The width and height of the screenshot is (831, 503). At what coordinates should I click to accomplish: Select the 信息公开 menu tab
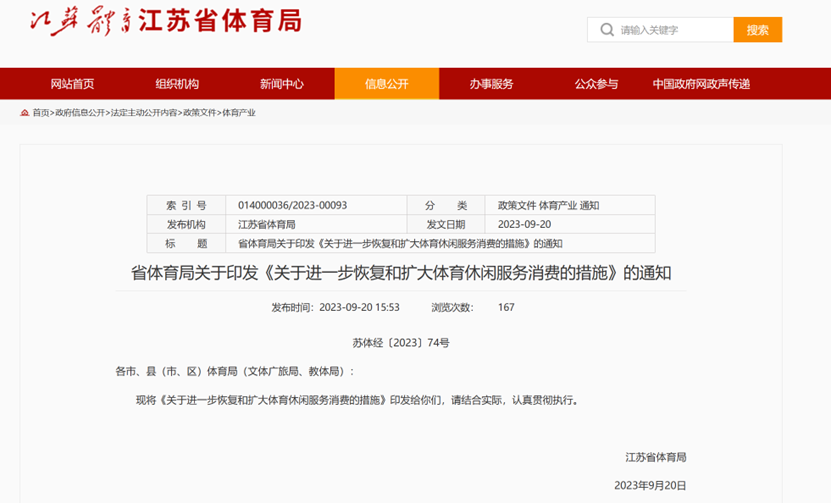[x=387, y=84]
